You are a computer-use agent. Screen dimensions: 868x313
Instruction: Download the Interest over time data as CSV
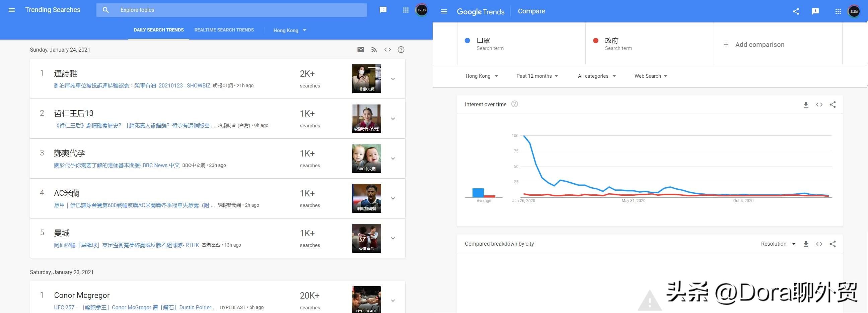806,105
